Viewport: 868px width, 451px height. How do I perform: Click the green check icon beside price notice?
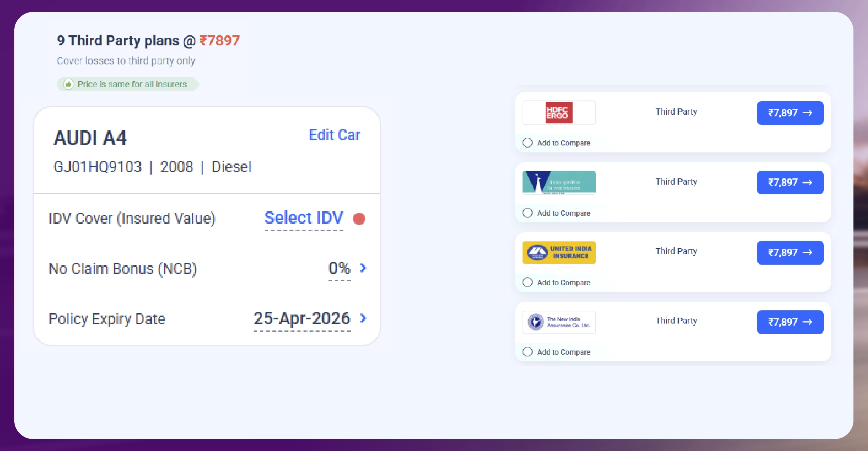coord(68,83)
